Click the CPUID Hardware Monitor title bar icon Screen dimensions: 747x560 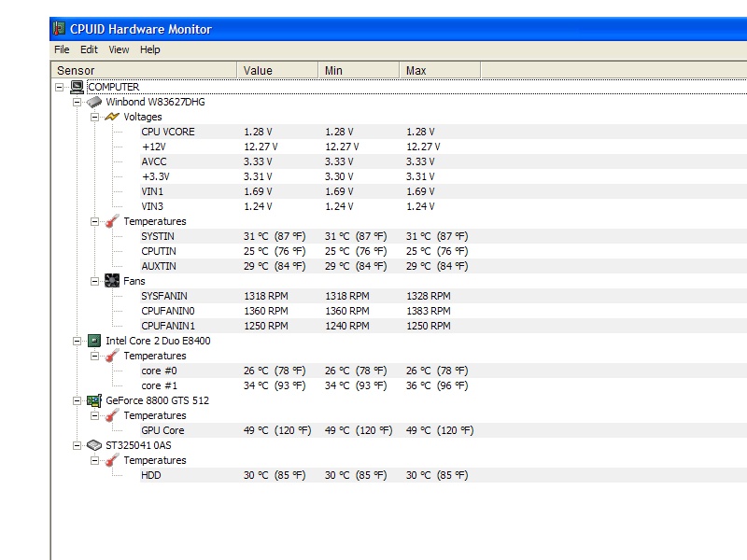tap(59, 29)
